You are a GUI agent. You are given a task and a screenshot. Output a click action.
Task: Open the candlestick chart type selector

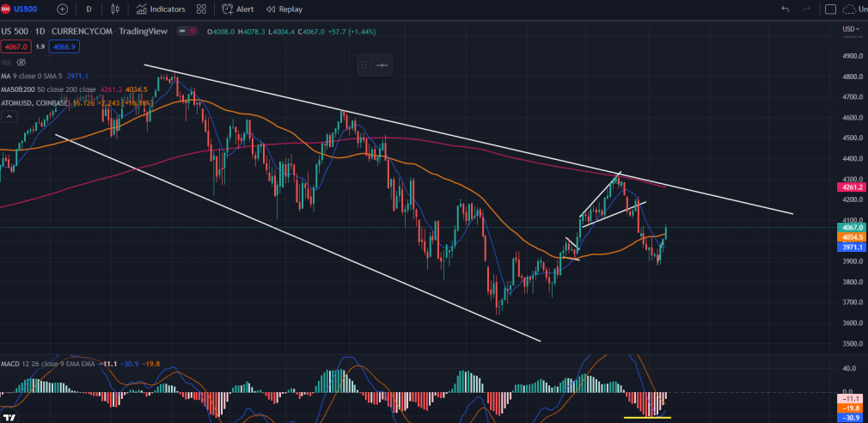tap(115, 9)
